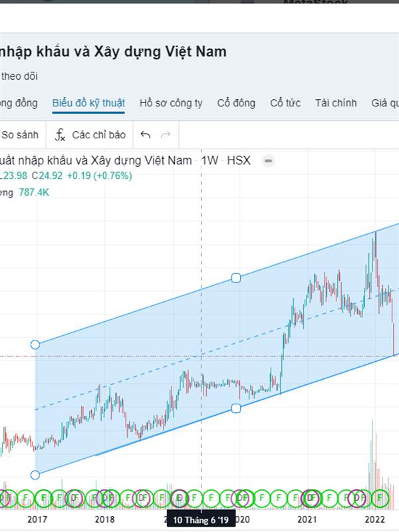Image resolution: width=399 pixels, height=532 pixels.
Task: Click F event marker above 2022 label
Action: [380, 498]
